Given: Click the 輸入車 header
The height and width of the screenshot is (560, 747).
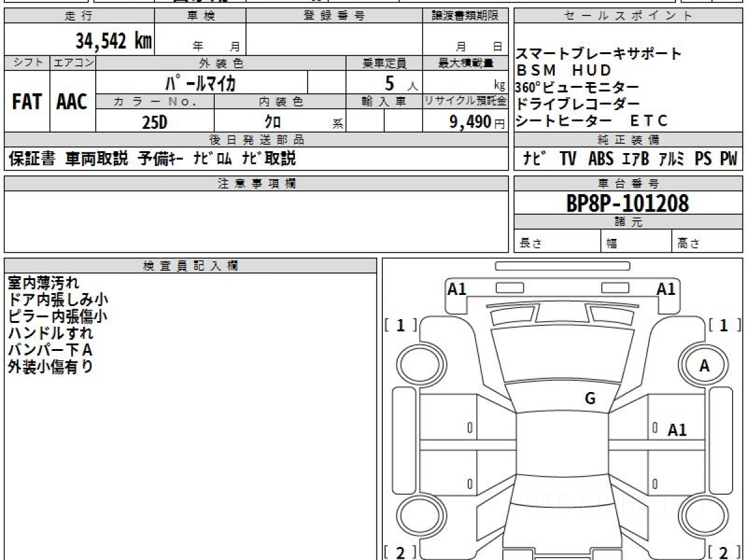Looking at the screenshot, I should click(384, 101).
